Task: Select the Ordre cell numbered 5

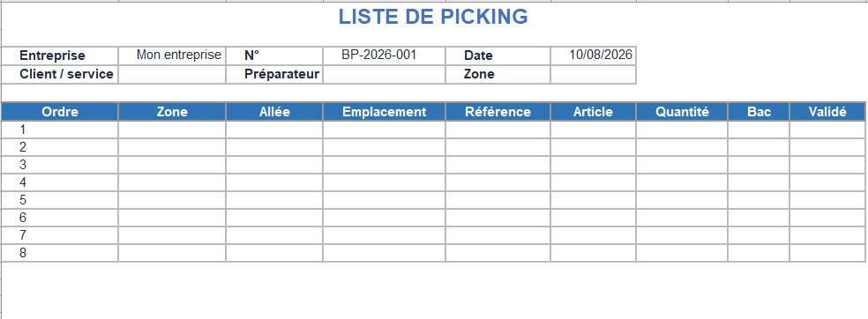Action: pyautogui.click(x=60, y=200)
